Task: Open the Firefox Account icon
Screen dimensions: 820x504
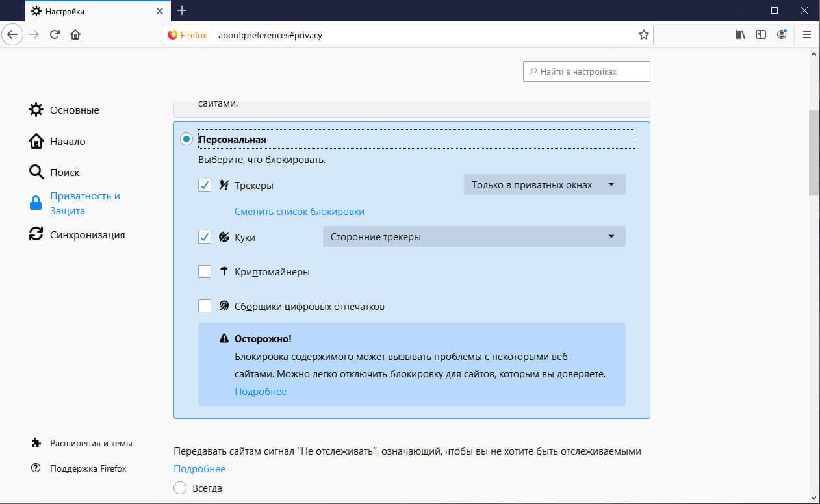Action: [x=781, y=35]
